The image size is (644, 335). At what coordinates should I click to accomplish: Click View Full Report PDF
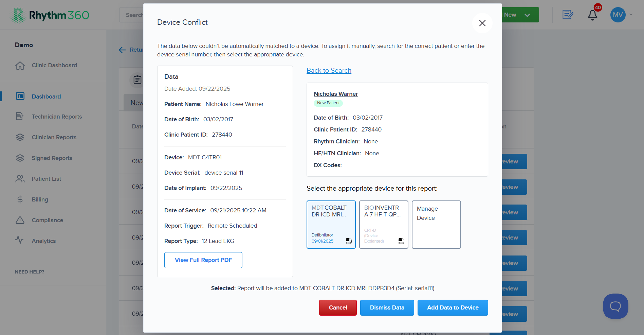(203, 260)
